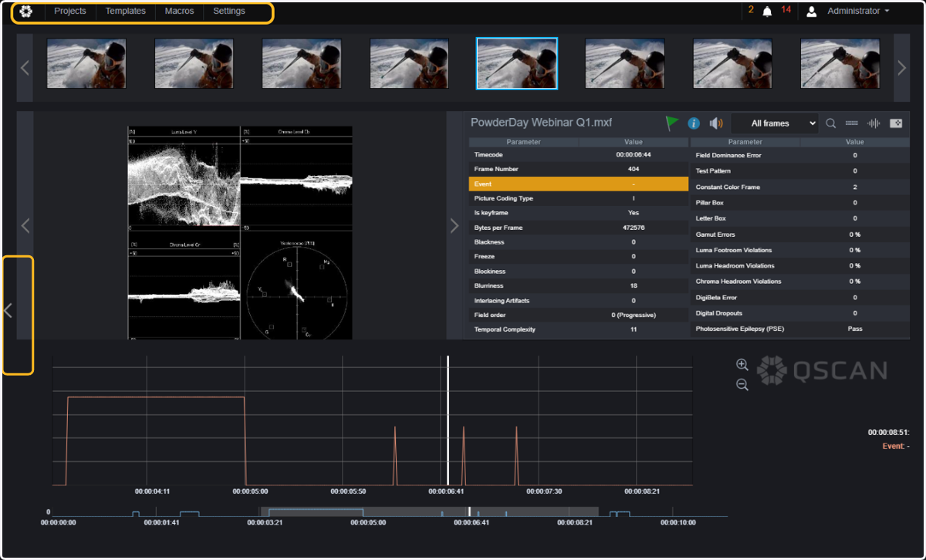Zoom in the graph with plus magnifier
Viewport: 926px width, 560px height.
tap(742, 365)
